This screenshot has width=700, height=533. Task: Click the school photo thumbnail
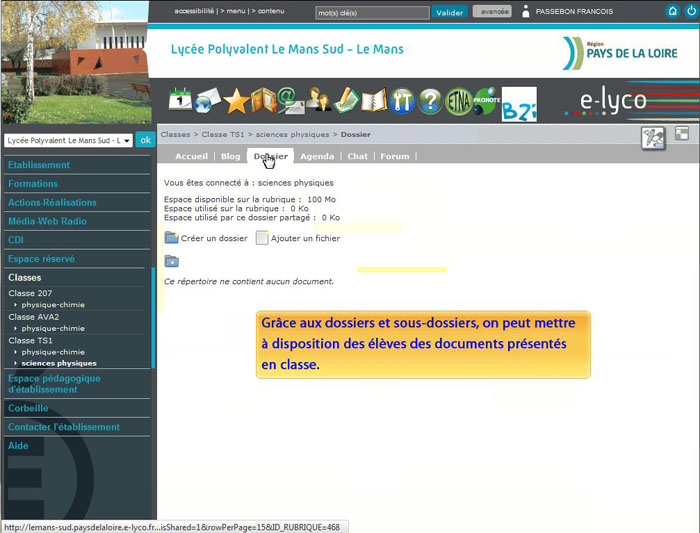(75, 62)
